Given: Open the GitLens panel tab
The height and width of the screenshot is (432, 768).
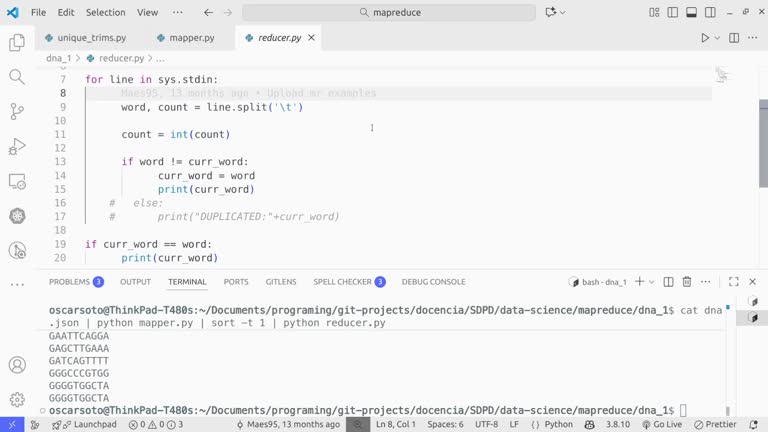Looking at the screenshot, I should click(281, 282).
